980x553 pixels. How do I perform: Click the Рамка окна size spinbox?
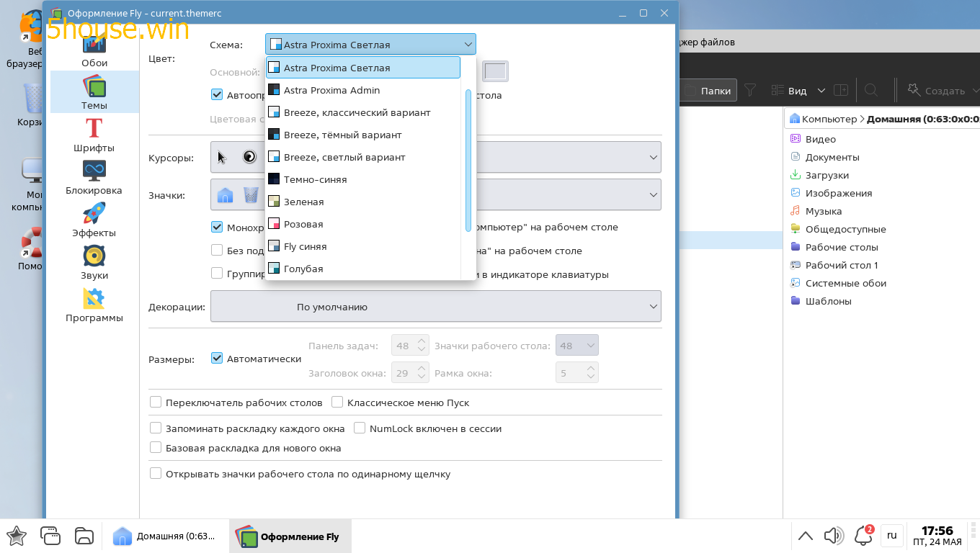[x=577, y=373]
